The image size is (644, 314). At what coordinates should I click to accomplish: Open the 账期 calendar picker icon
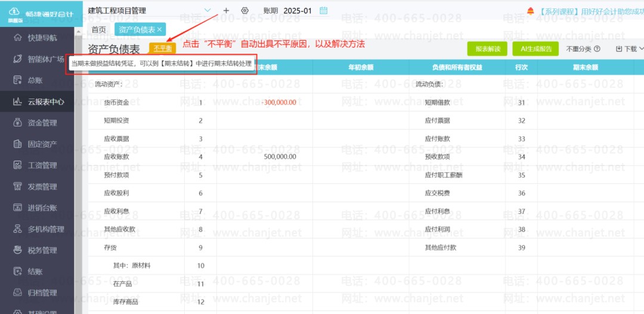pos(324,11)
